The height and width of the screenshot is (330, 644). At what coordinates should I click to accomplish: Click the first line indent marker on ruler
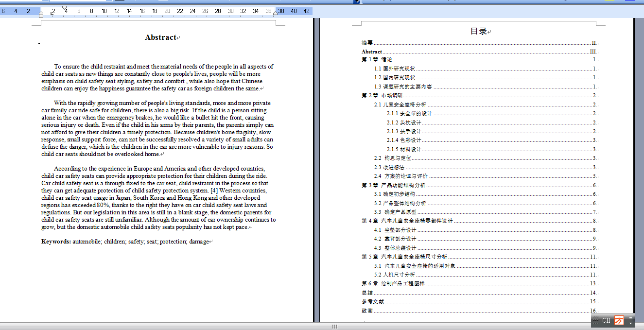65,8
